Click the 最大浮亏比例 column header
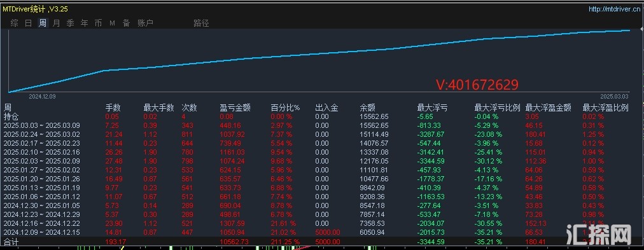This screenshot has width=644, height=250. [498, 108]
